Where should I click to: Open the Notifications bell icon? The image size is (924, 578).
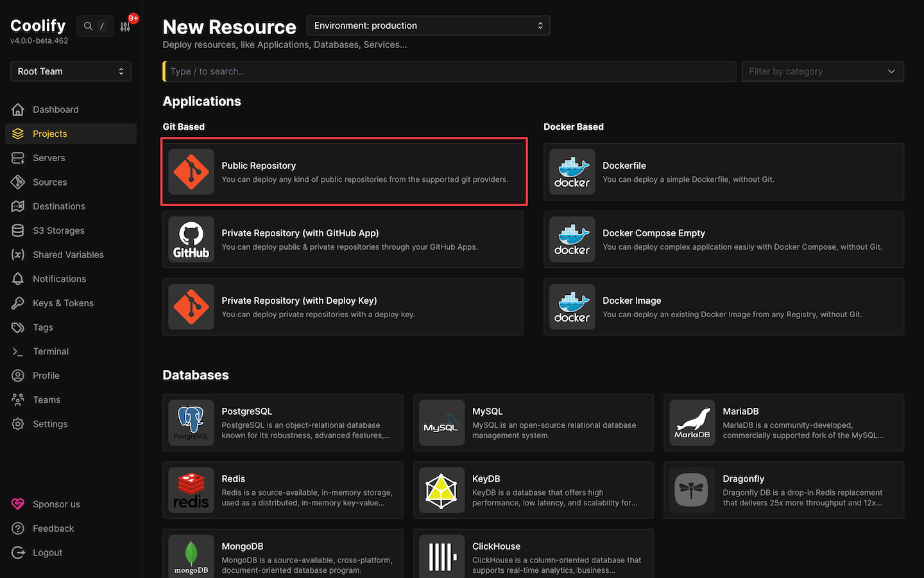tap(18, 279)
